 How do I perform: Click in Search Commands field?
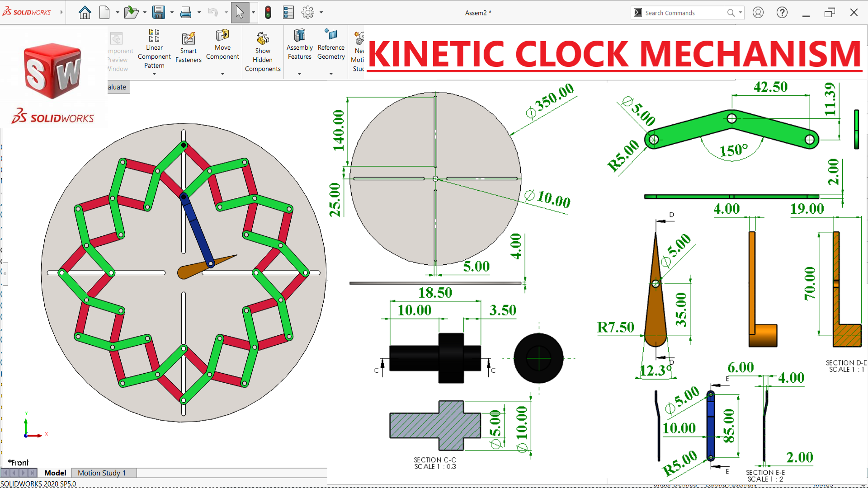point(683,13)
